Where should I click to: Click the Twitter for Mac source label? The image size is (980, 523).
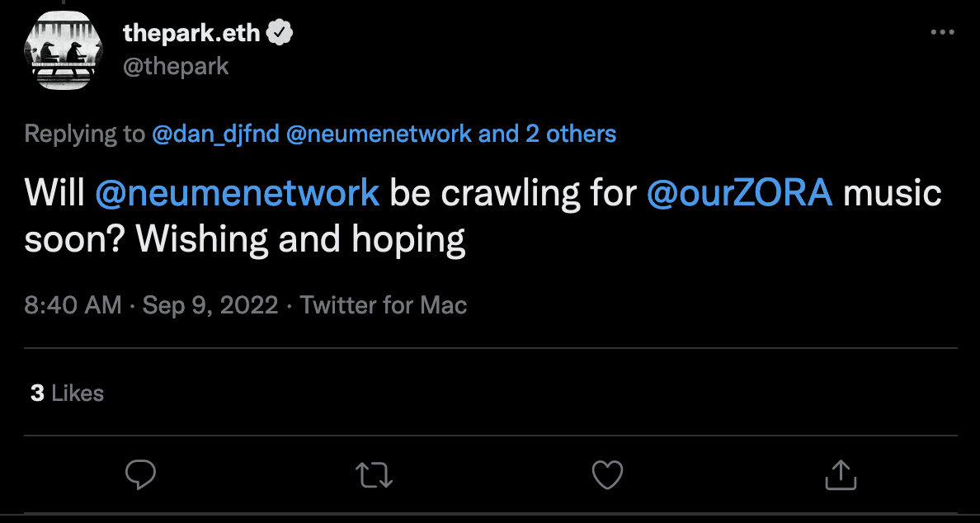(x=384, y=305)
